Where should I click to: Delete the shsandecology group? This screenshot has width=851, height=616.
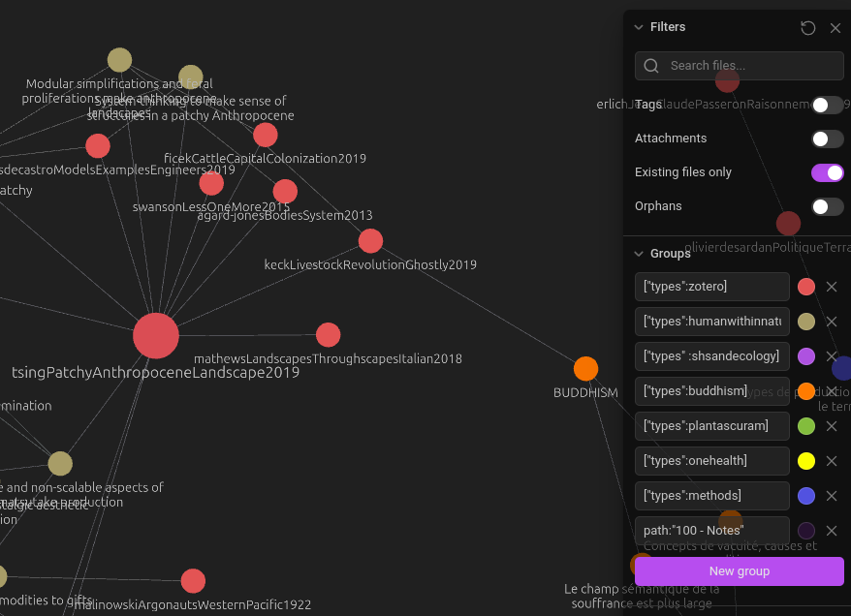[832, 356]
